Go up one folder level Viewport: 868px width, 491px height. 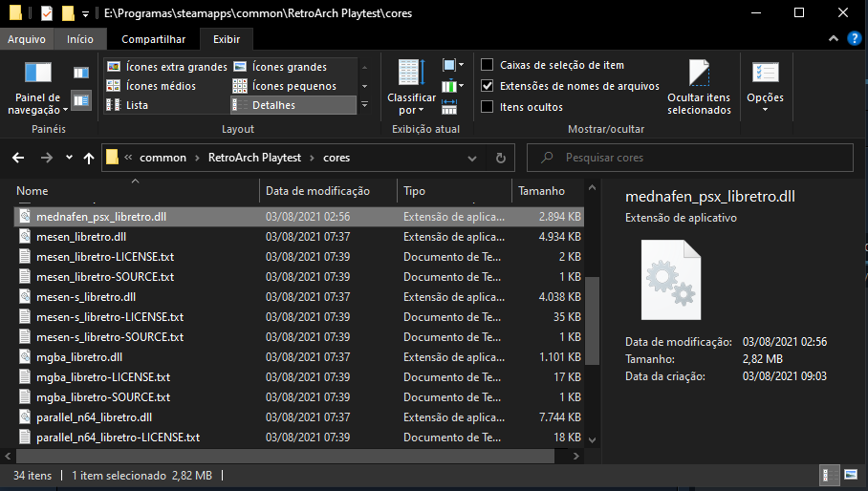(x=89, y=159)
